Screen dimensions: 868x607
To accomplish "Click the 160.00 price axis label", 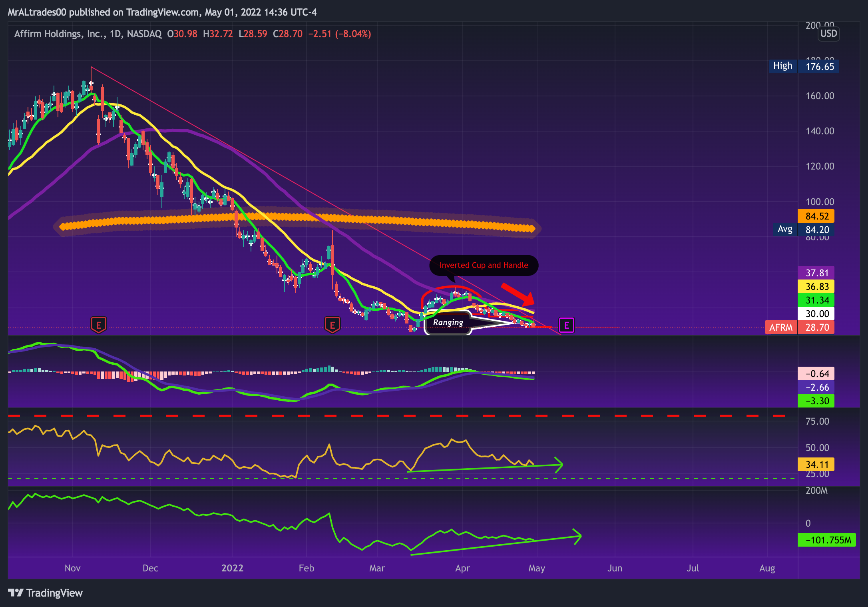I will (820, 96).
